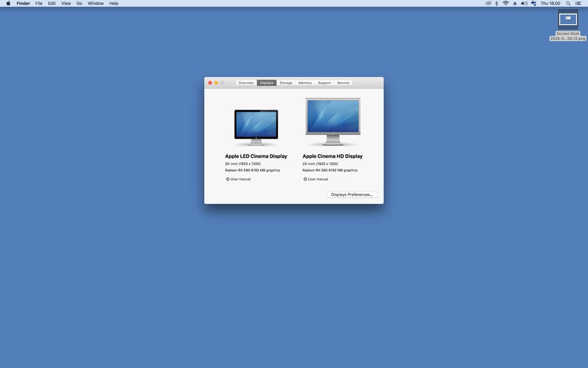This screenshot has width=588, height=368.
Task: Open User manual for Apple Cinema HD Display
Action: (x=316, y=179)
